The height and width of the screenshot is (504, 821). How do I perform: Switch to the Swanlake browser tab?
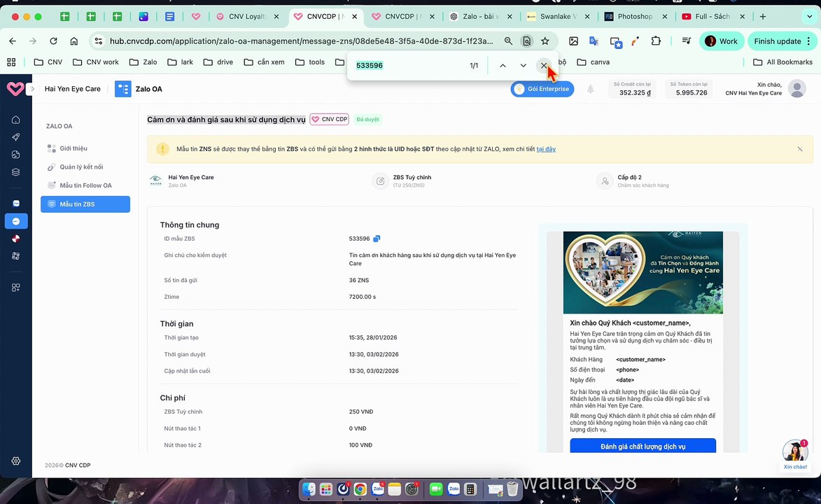click(x=558, y=16)
